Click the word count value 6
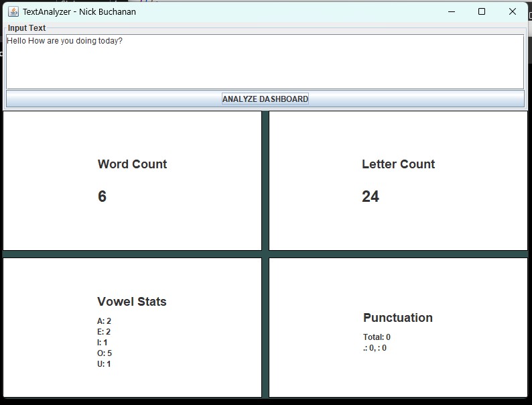Screen dimensions: 532x405 click(102, 196)
